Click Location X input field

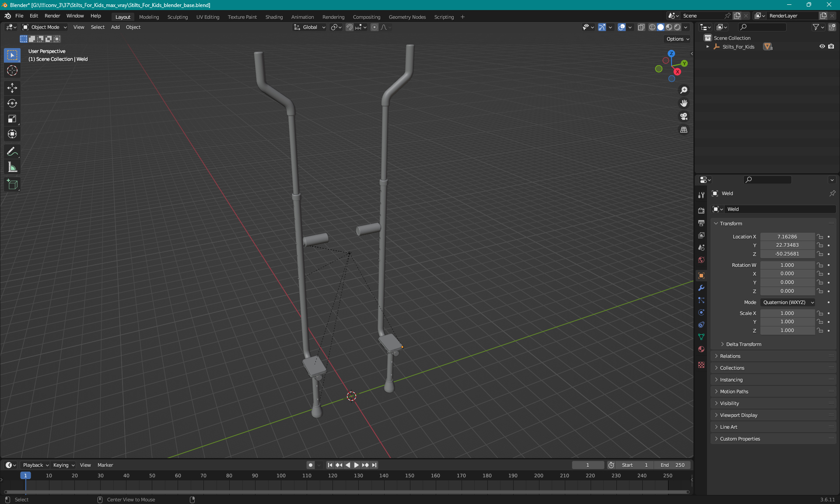(x=787, y=236)
